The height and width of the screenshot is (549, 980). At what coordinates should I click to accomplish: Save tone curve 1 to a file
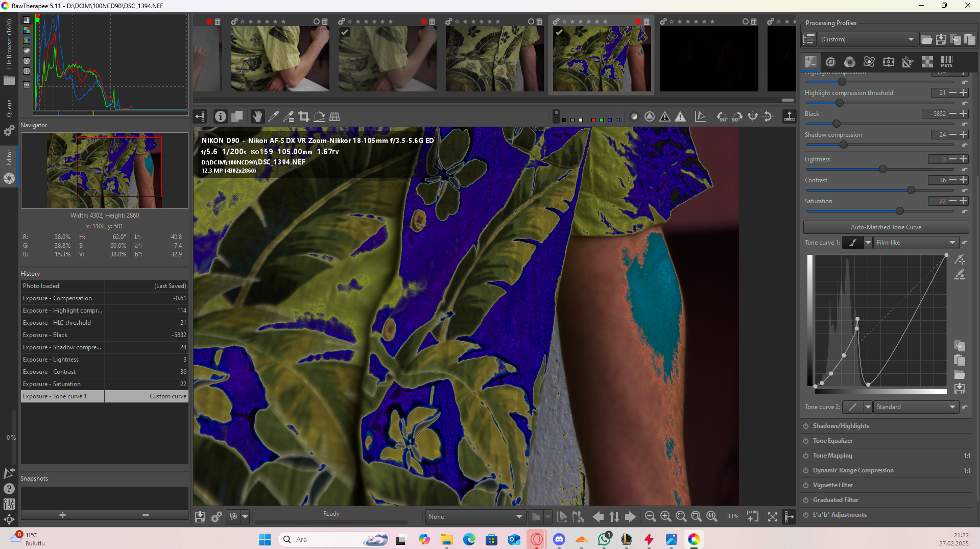pos(960,389)
